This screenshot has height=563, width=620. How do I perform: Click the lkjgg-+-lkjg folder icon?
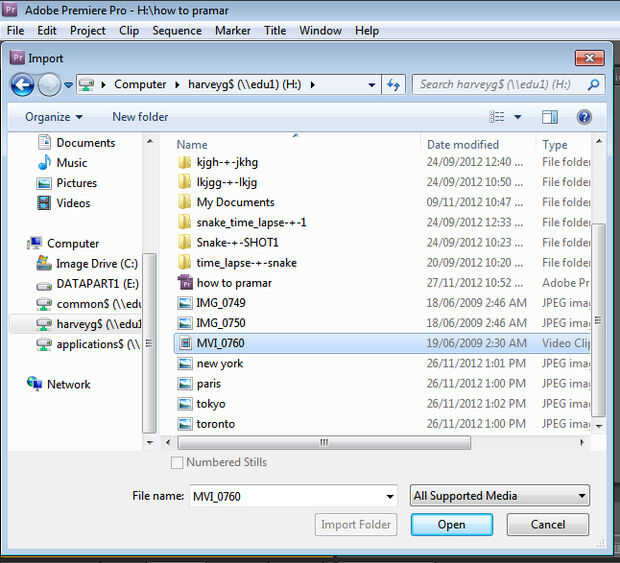click(185, 183)
